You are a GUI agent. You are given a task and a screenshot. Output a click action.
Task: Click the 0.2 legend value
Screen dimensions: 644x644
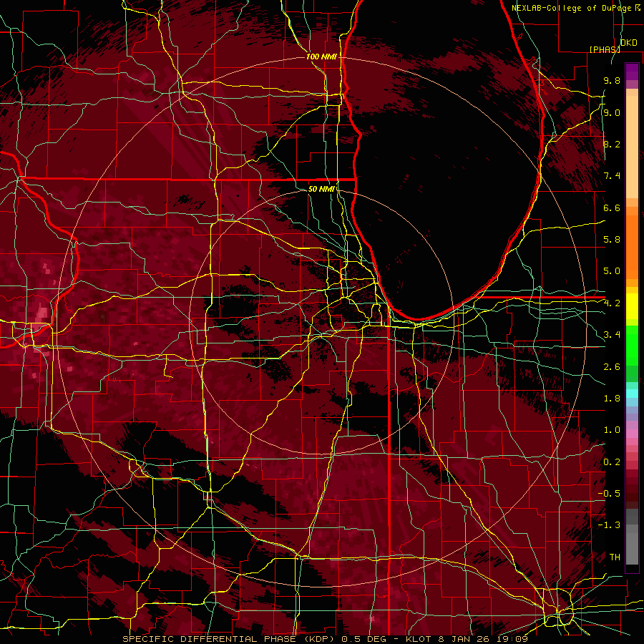tap(612, 462)
